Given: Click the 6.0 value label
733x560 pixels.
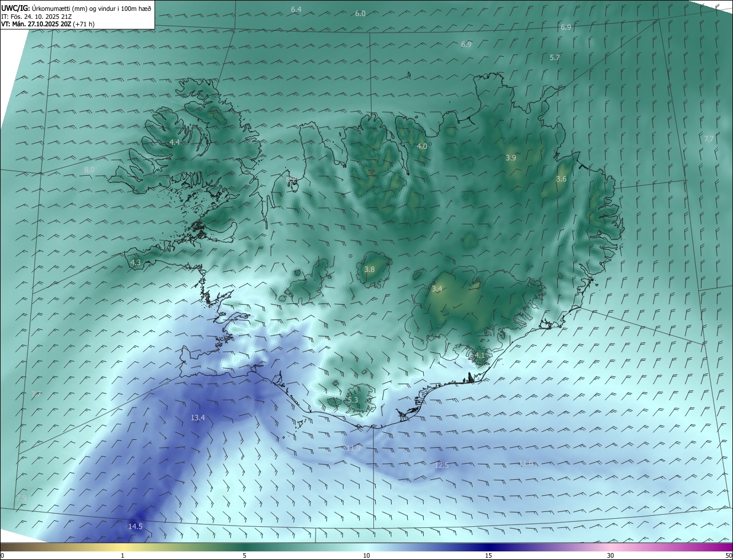Looking at the screenshot, I should point(360,14).
